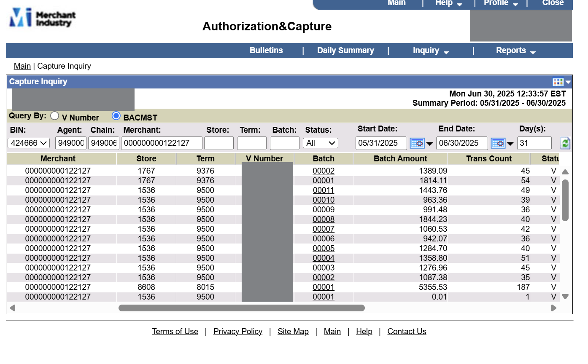Expand the End Date calendar dropdown arrow

click(510, 144)
